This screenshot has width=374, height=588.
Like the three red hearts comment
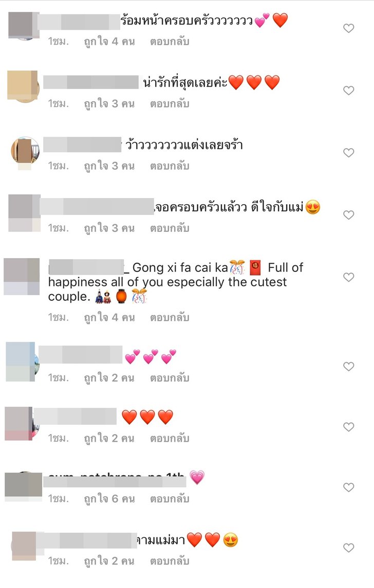tap(348, 427)
